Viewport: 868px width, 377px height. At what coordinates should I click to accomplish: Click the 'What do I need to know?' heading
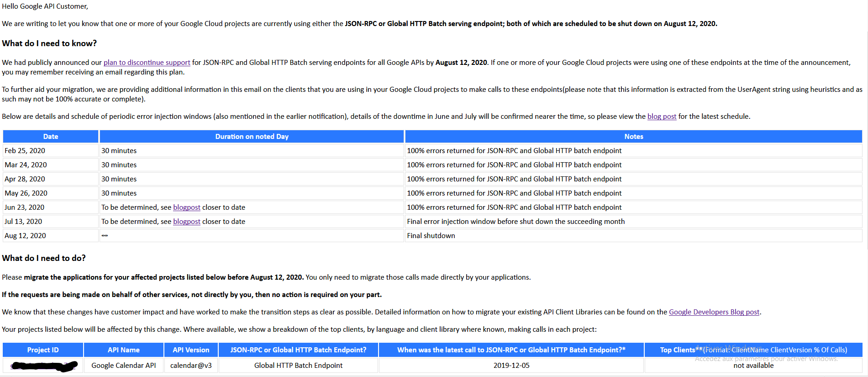click(x=49, y=43)
